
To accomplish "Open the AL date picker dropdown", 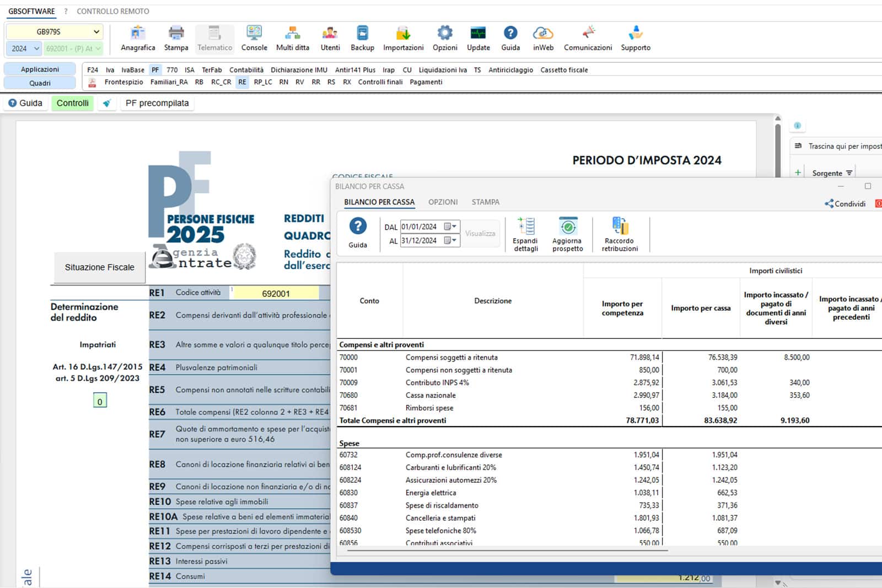I will [x=451, y=240].
